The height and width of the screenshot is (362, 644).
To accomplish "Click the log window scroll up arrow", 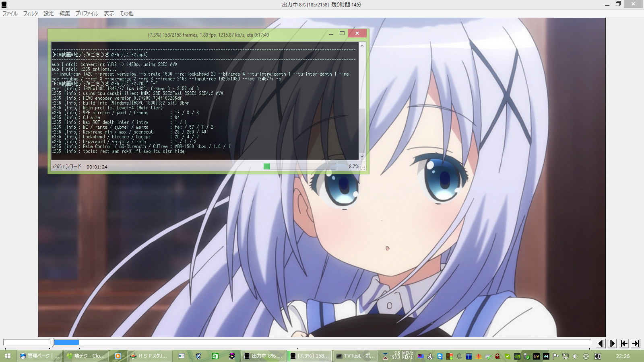I will point(362,46).
